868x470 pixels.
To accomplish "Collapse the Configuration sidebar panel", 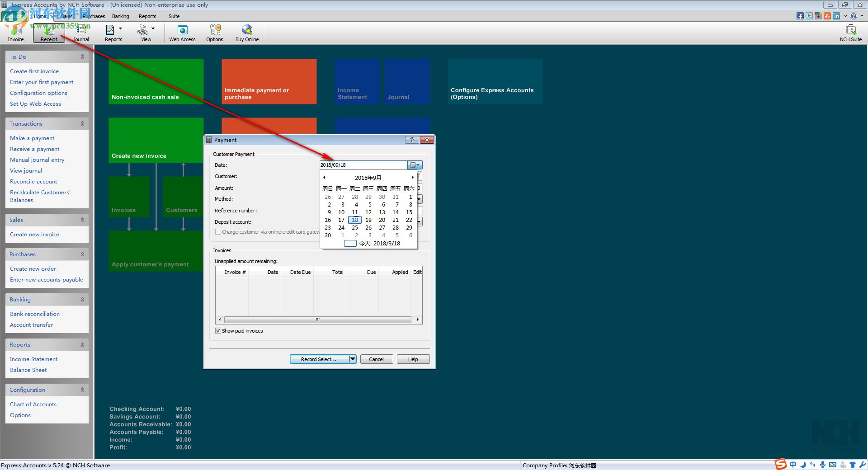I will pyautogui.click(x=82, y=390).
